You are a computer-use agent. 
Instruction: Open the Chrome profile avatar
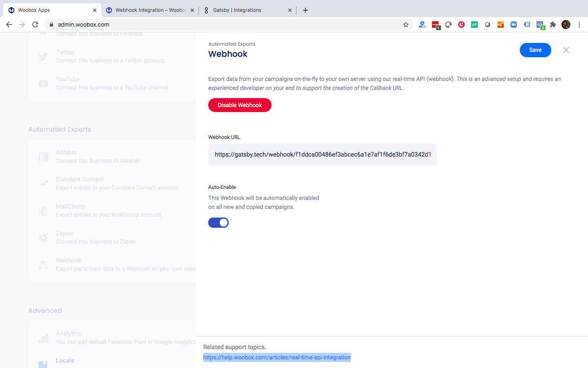tap(566, 25)
